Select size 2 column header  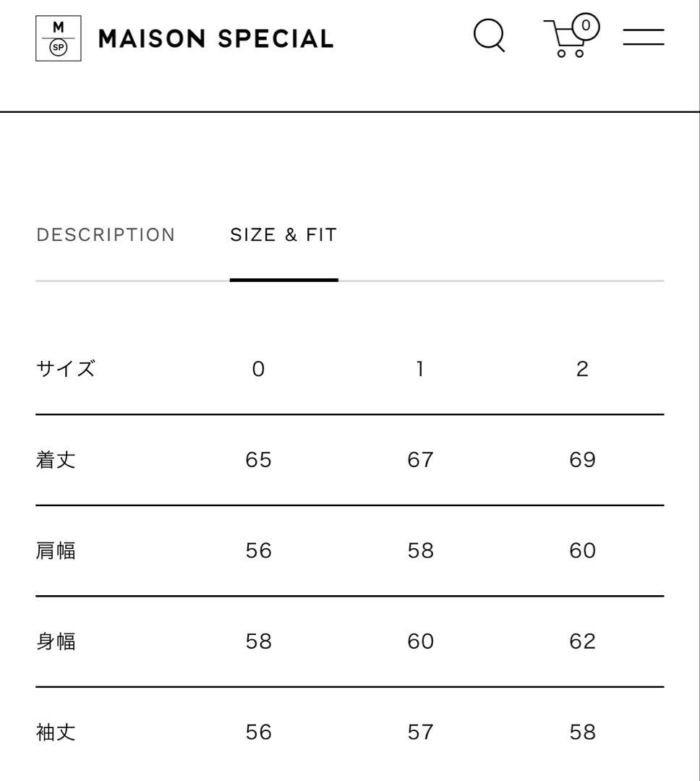(x=582, y=369)
